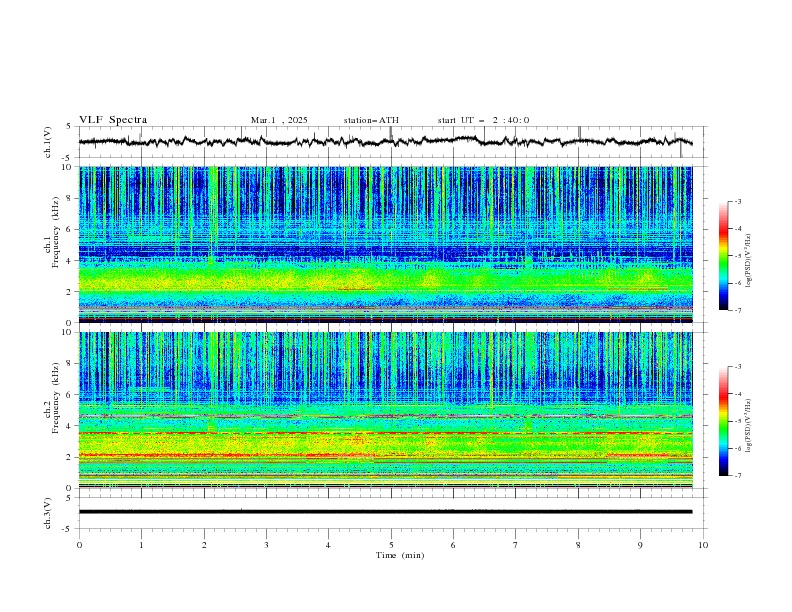Click the log(PSD) label beside the ch.1 colorbar

(748, 261)
